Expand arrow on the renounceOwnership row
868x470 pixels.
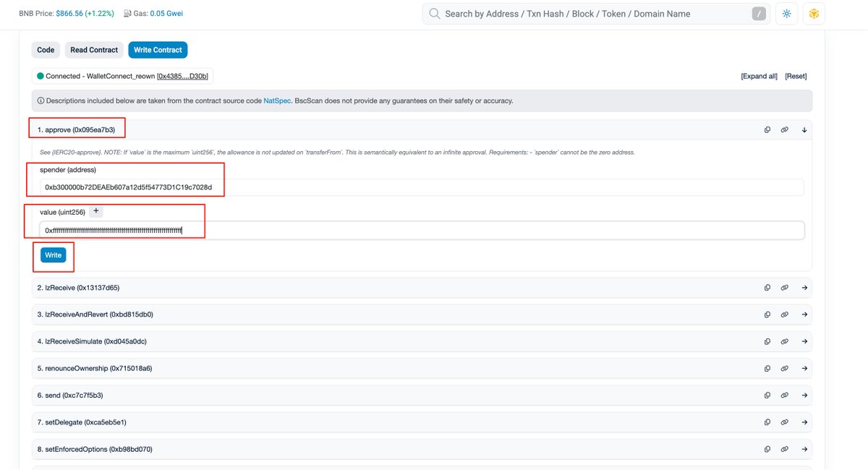point(804,369)
